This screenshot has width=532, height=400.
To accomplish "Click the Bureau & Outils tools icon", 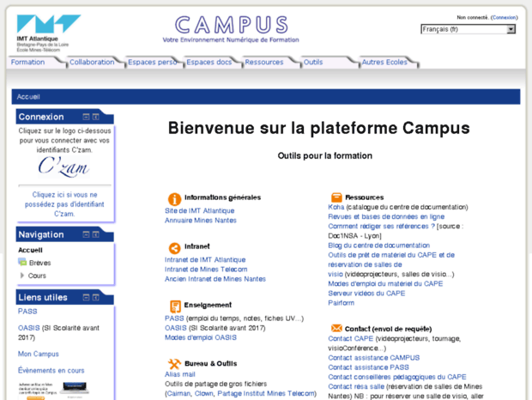I will tap(174, 364).
